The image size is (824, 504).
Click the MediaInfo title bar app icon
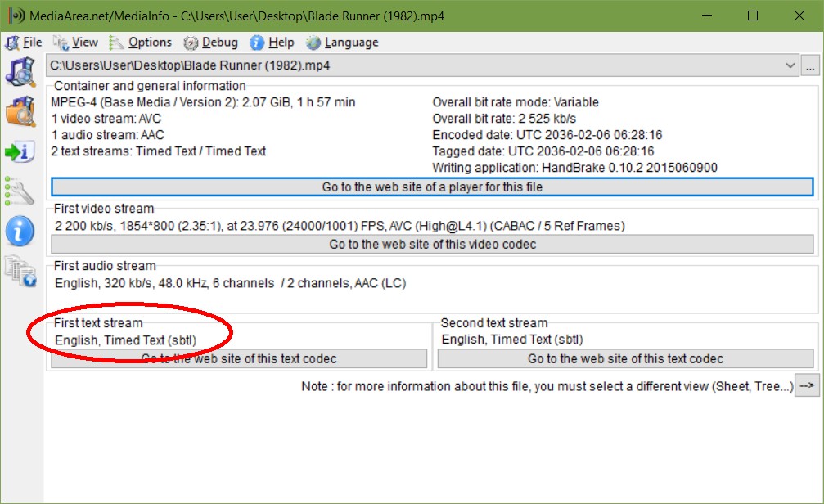pyautogui.click(x=16, y=16)
